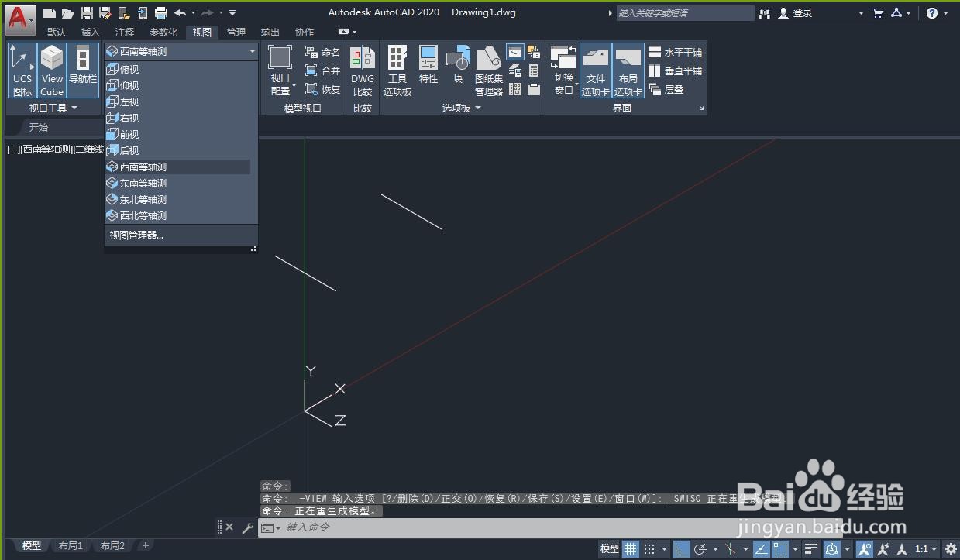
Task: Toggle object snap tracking in status bar
Action: pos(761,548)
